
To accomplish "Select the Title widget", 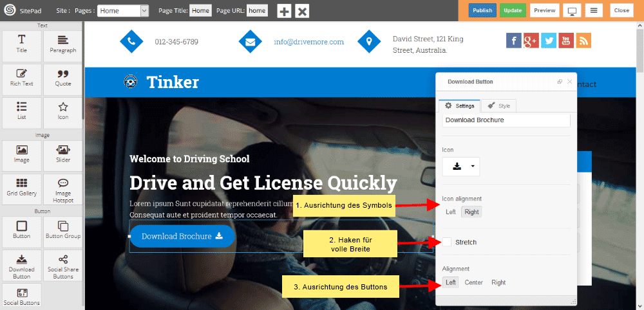I will point(22,46).
